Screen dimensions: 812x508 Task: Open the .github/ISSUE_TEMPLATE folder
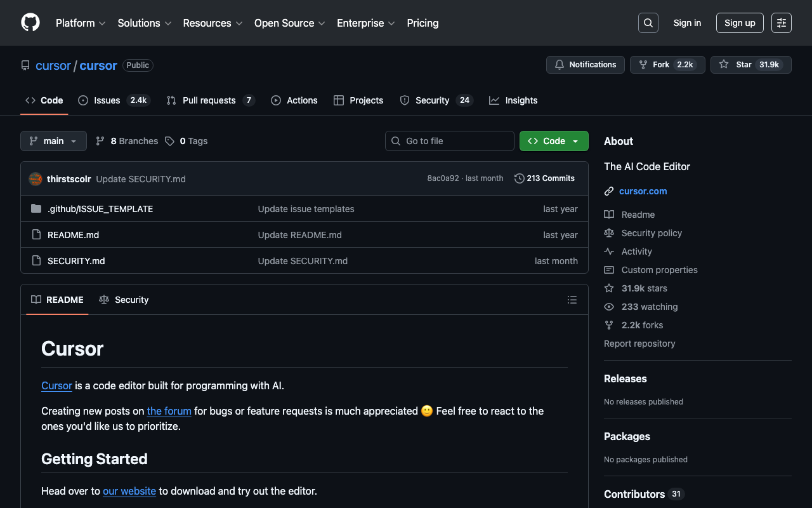[x=100, y=209]
